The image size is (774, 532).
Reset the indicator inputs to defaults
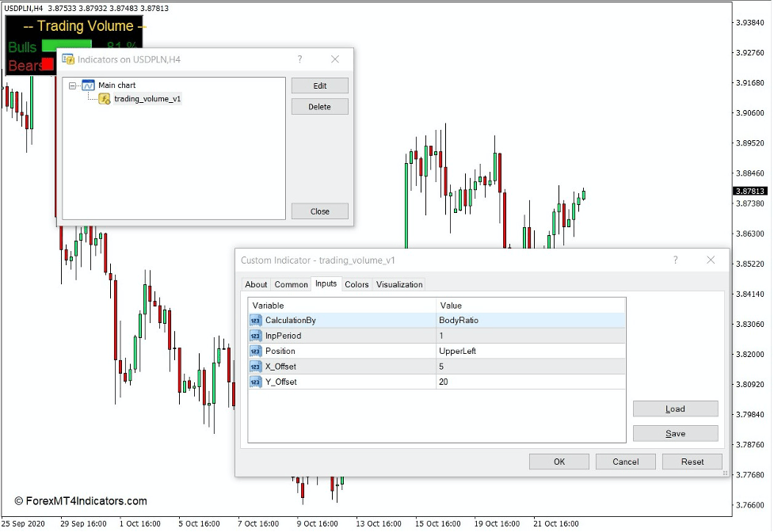coord(692,462)
